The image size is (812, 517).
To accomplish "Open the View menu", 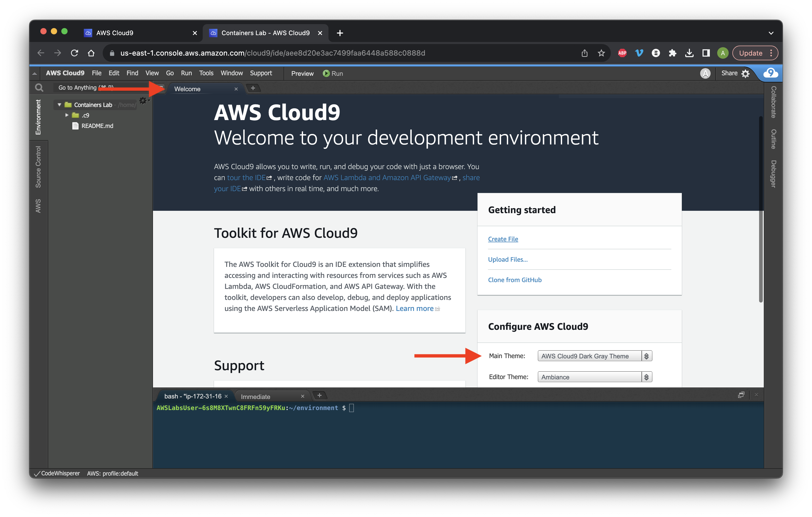I will (x=152, y=73).
